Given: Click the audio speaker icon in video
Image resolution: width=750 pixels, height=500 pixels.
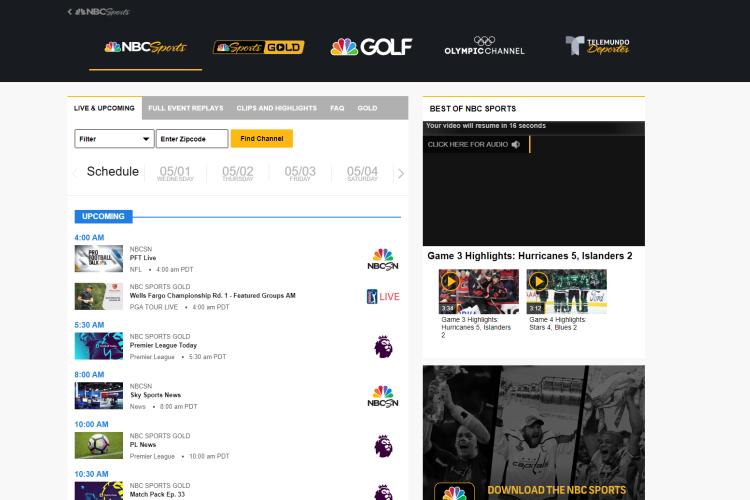Looking at the screenshot, I should (516, 144).
